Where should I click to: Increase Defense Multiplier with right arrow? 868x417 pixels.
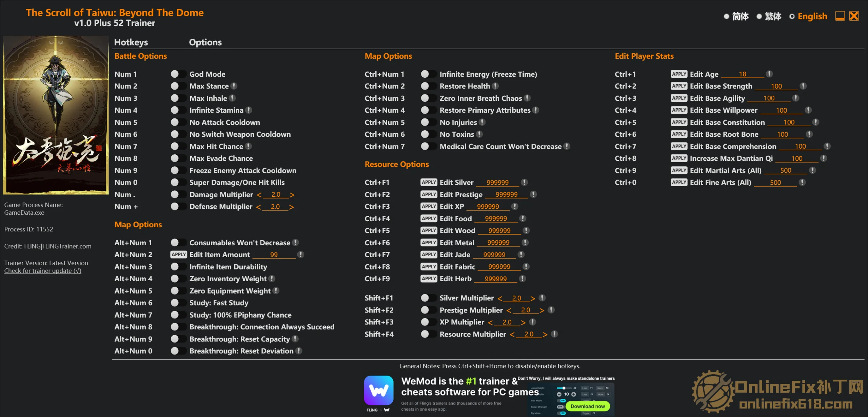(x=291, y=207)
